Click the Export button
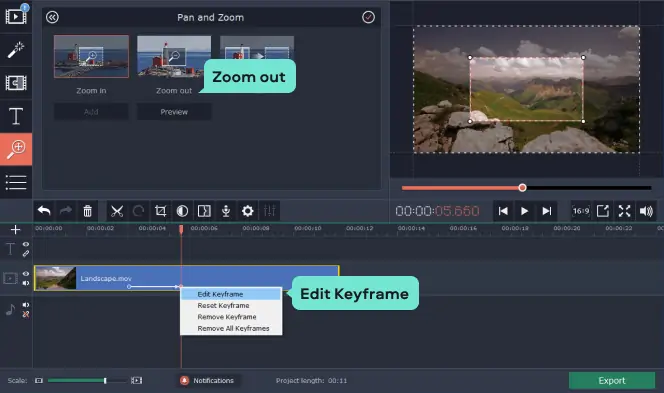This screenshot has height=393, width=664. 612,380
